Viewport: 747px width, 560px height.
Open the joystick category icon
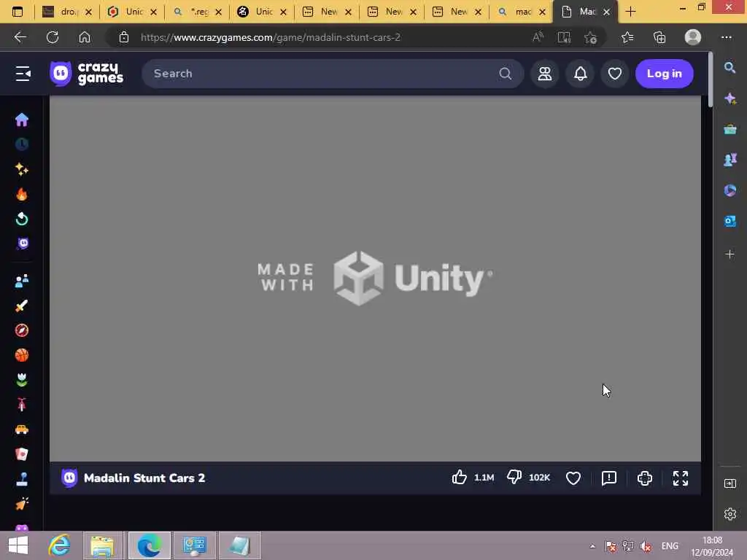(22, 479)
